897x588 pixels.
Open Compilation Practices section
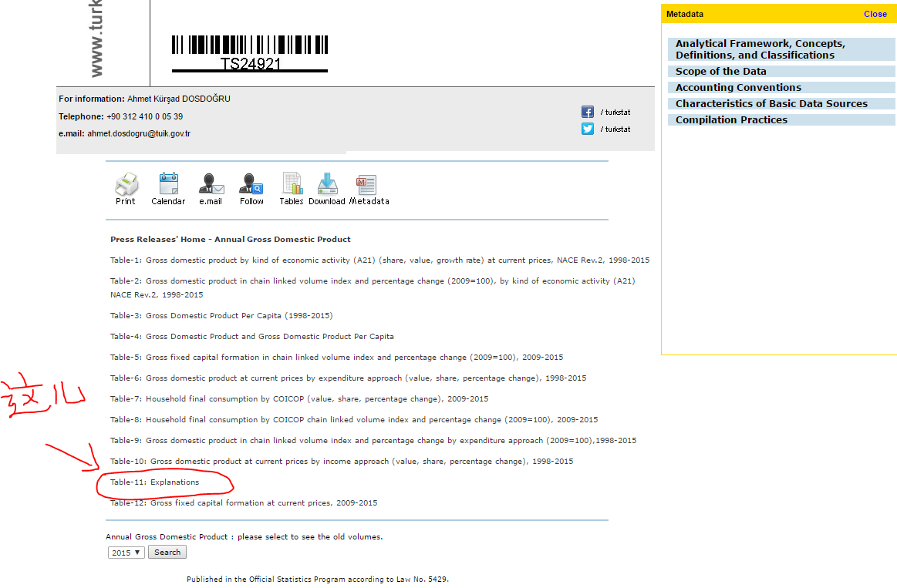click(781, 120)
